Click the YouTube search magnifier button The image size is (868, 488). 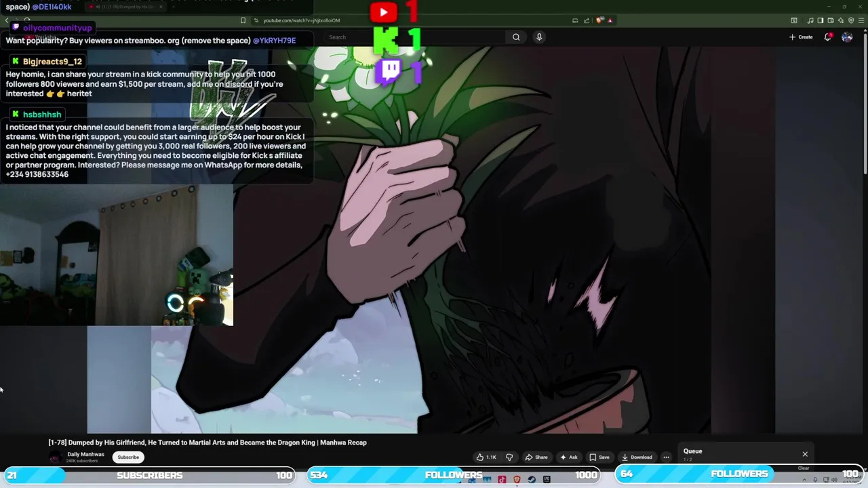pyautogui.click(x=516, y=37)
